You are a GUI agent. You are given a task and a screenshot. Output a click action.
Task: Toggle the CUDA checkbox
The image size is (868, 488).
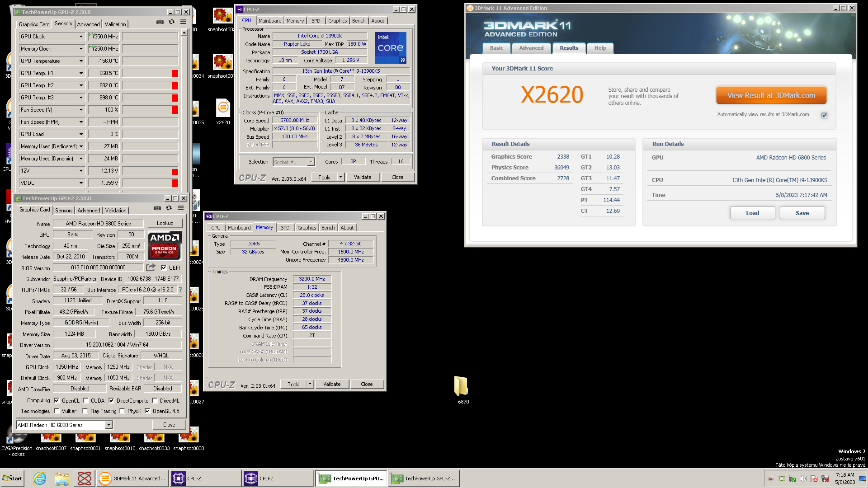coord(85,400)
